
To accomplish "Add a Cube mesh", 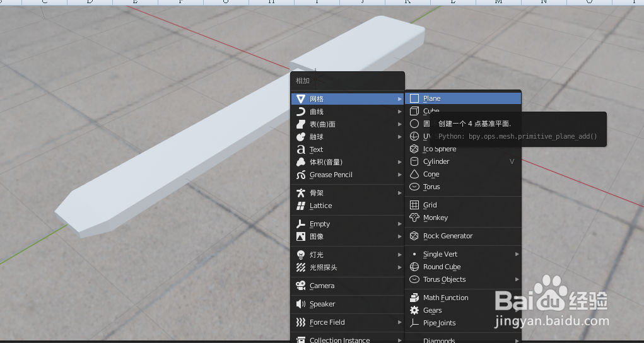I will [x=463, y=111].
